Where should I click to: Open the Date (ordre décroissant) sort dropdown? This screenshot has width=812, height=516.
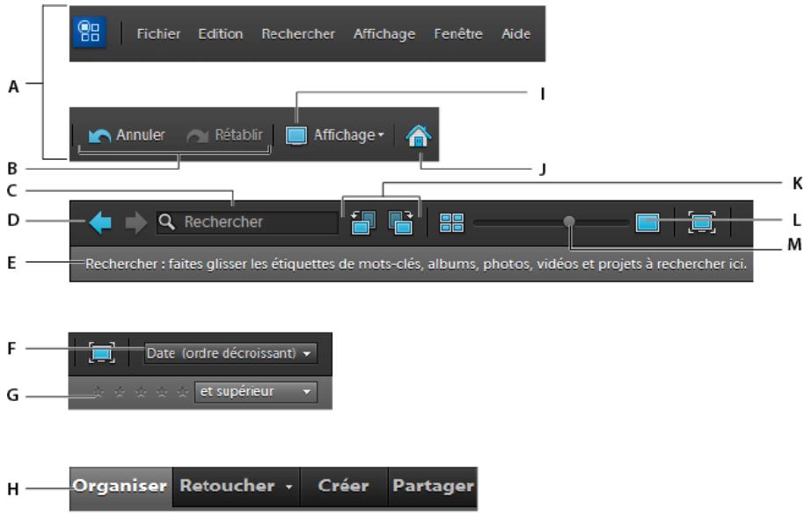(230, 353)
